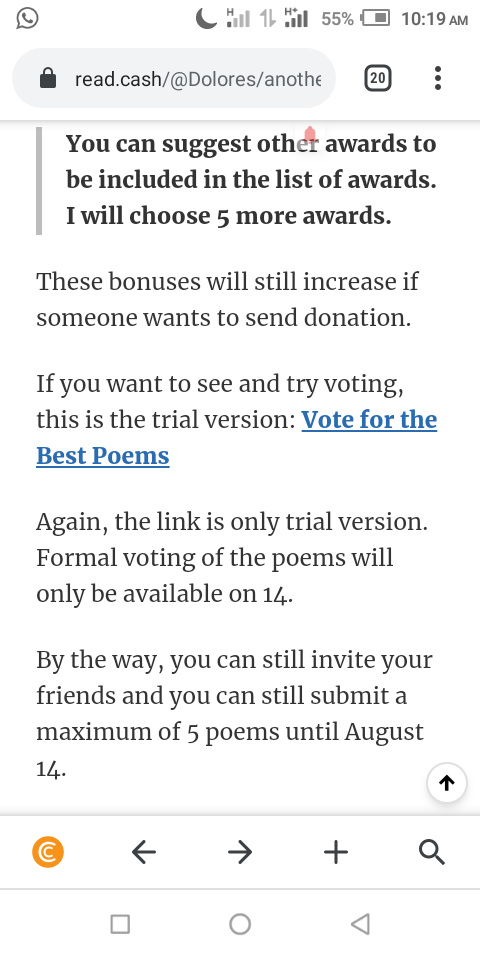Tap the Android recent apps square button

(x=120, y=924)
